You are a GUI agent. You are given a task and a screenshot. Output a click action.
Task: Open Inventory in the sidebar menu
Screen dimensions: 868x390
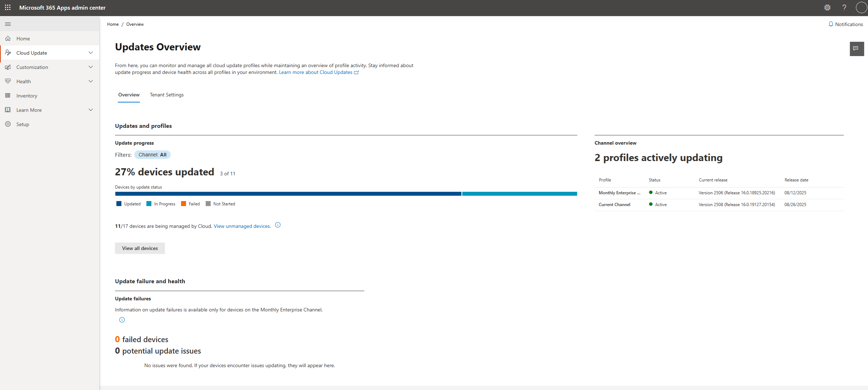[50, 95]
